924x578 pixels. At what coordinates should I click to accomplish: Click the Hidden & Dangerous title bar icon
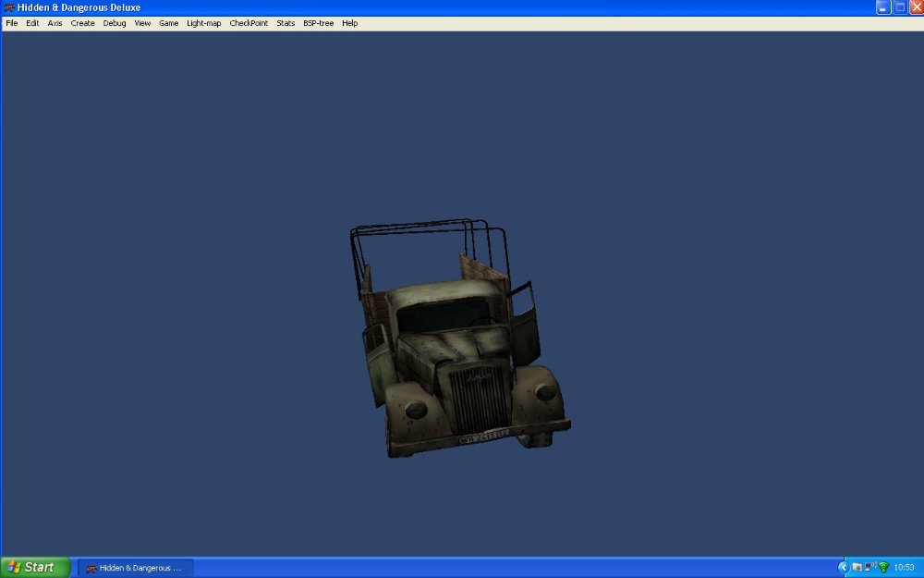point(9,7)
